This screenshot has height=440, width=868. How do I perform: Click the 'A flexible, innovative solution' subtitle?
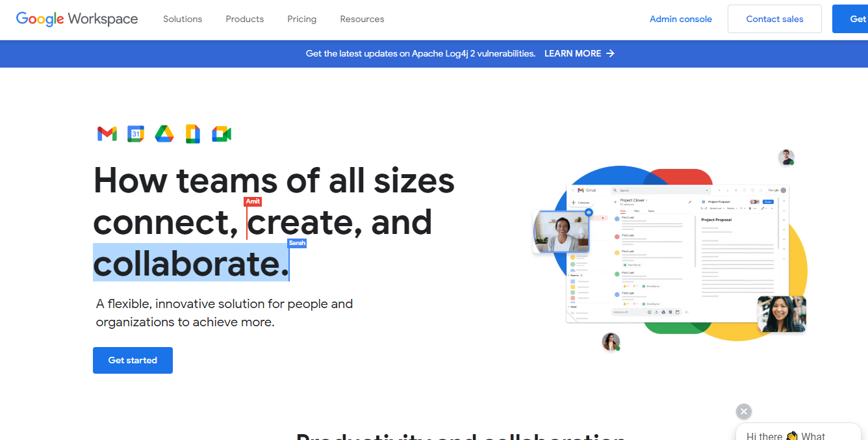224,313
